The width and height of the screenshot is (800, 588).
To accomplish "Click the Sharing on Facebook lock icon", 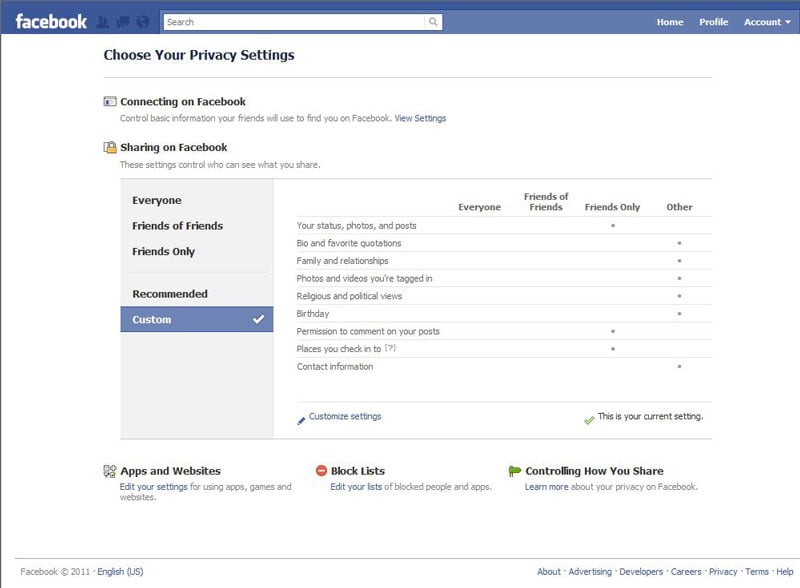I will click(110, 148).
